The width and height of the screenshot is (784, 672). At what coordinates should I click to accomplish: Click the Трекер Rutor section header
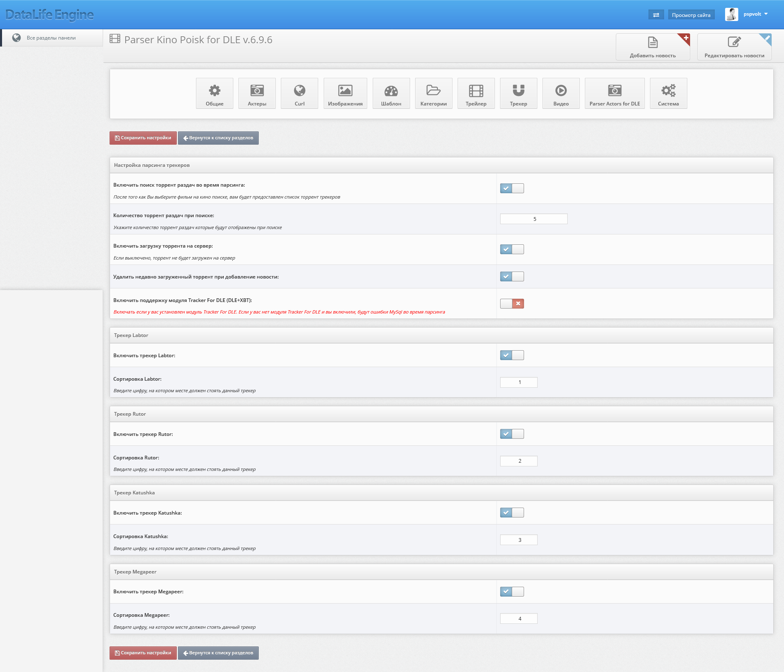click(x=441, y=414)
